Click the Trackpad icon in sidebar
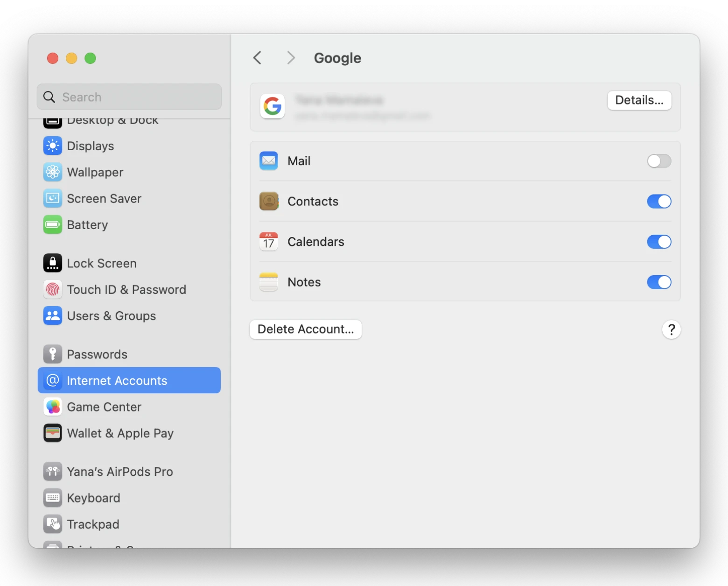This screenshot has width=728, height=586. (53, 524)
